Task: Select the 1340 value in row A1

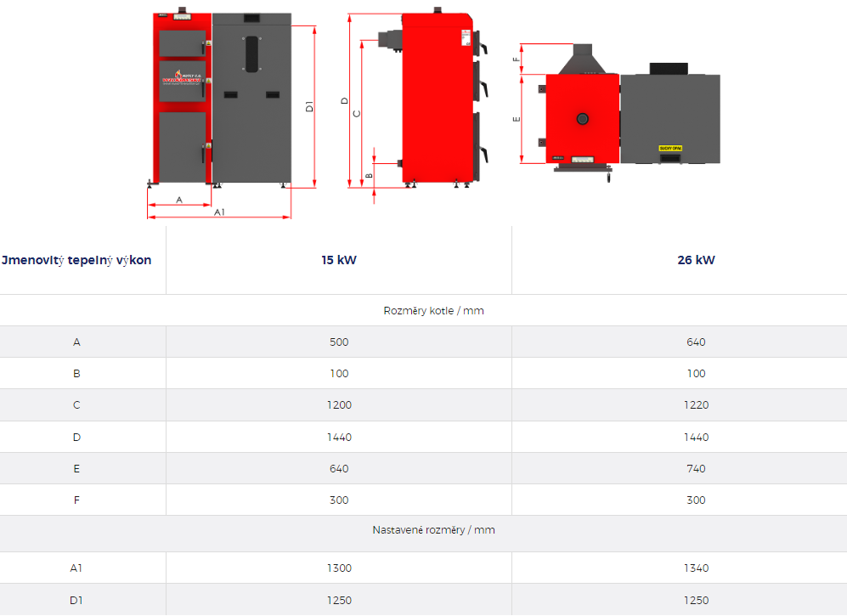Action: point(696,568)
